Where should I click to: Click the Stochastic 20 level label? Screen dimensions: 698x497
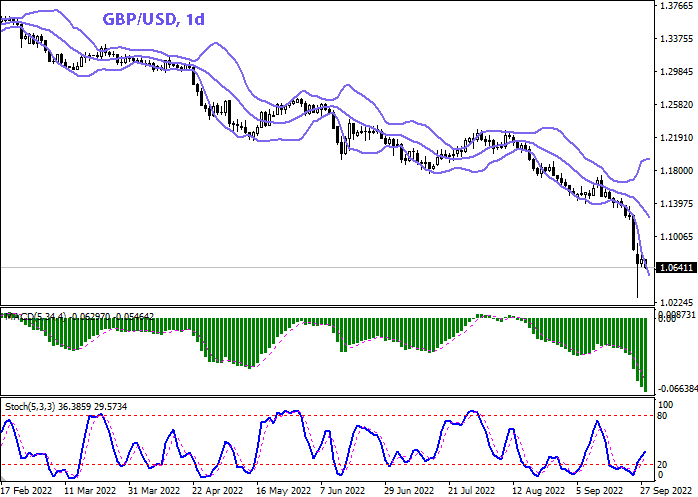pyautogui.click(x=663, y=463)
